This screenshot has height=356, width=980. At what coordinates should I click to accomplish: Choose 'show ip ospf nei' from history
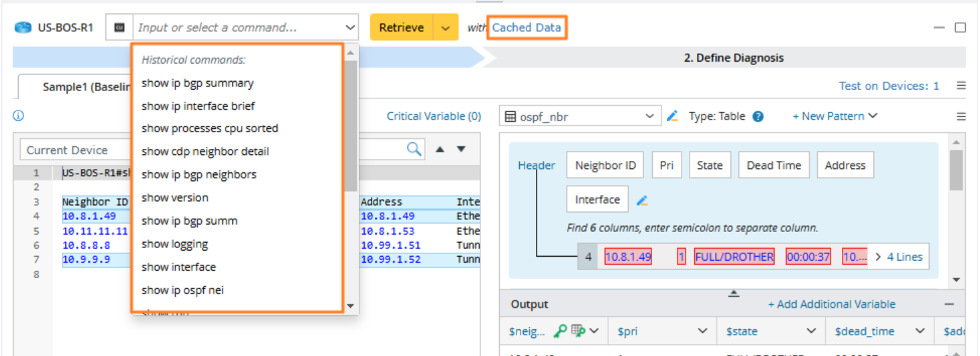tap(182, 290)
